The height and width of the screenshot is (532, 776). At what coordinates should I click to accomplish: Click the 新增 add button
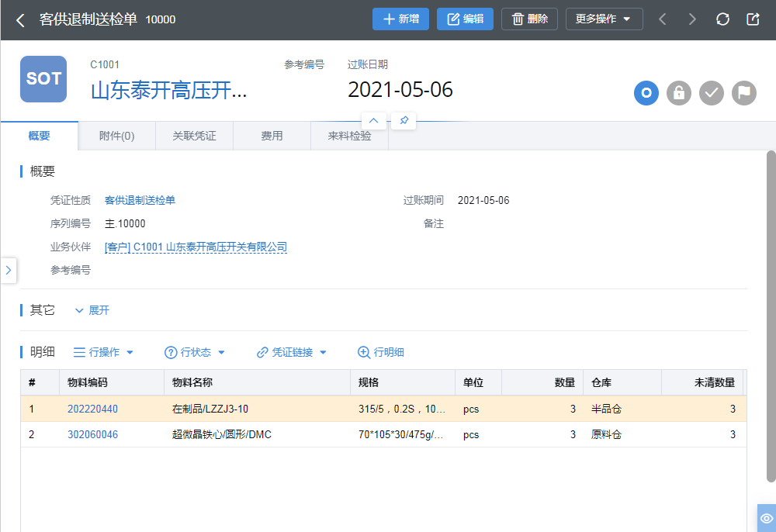(x=400, y=19)
